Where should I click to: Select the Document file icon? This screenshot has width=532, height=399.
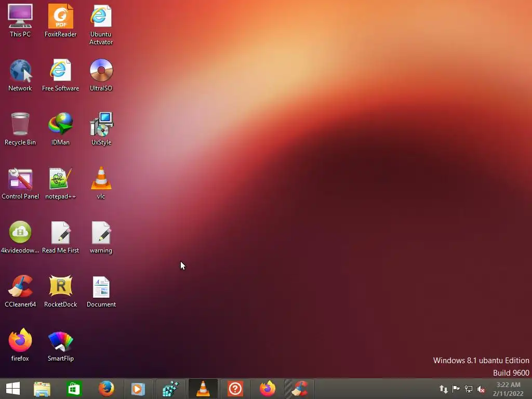coord(101,291)
